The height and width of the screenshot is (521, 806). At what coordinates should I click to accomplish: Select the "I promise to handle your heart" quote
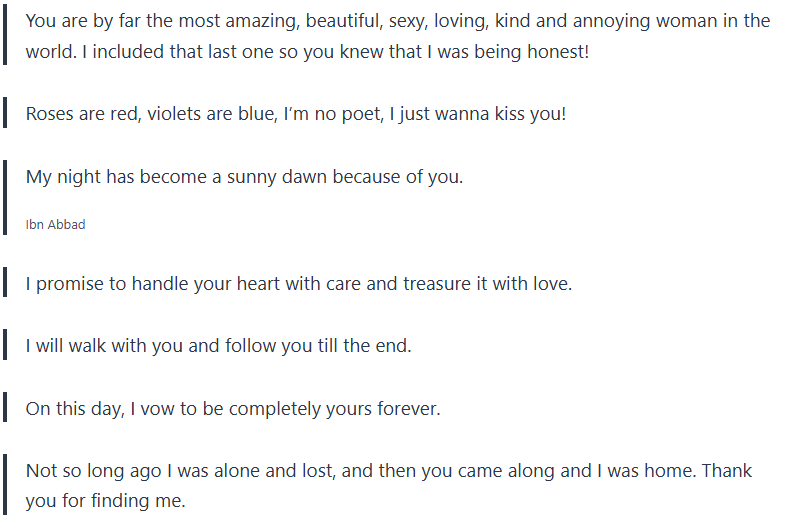tap(299, 284)
